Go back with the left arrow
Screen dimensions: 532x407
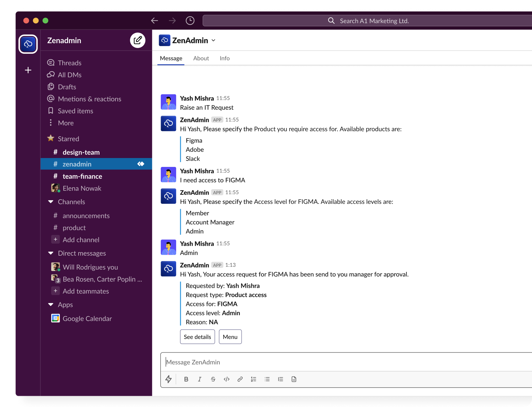[155, 21]
